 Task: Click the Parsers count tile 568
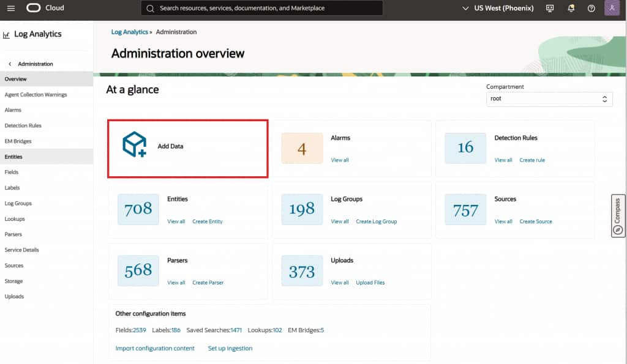point(138,270)
